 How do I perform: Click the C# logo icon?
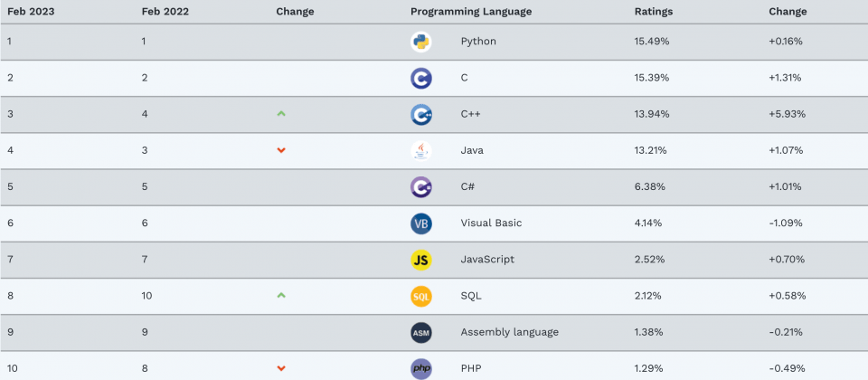[x=420, y=187]
